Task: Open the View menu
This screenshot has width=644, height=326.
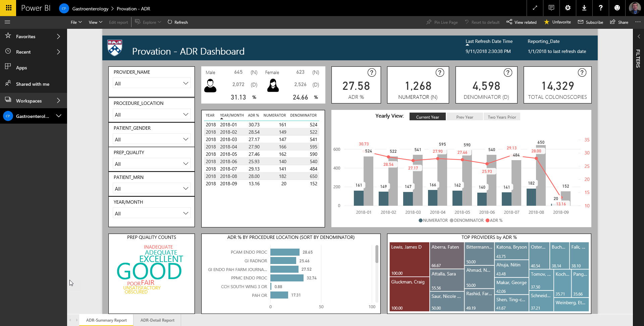Action: 95,22
